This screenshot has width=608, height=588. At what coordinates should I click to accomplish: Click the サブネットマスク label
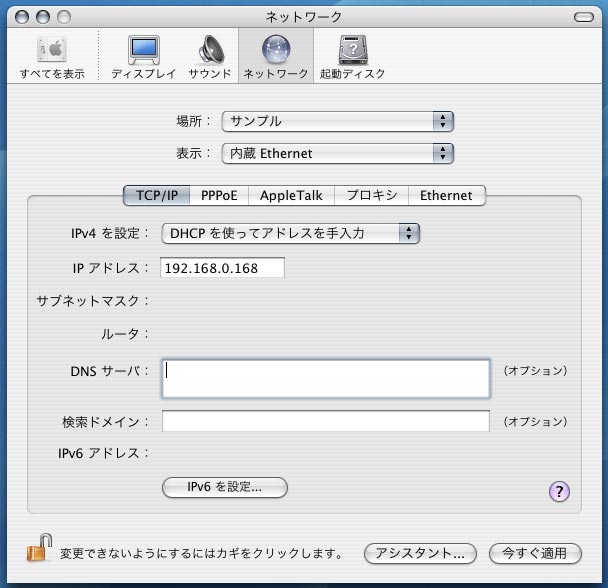pyautogui.click(x=92, y=301)
